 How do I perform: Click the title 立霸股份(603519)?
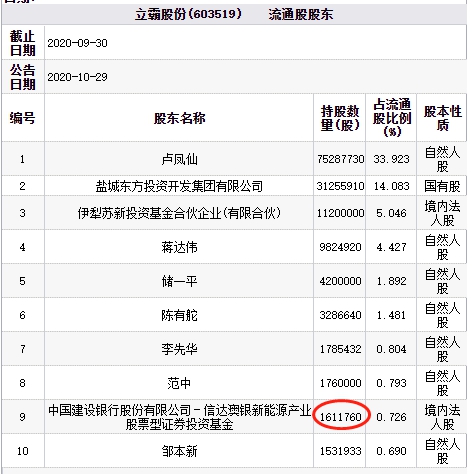point(188,14)
